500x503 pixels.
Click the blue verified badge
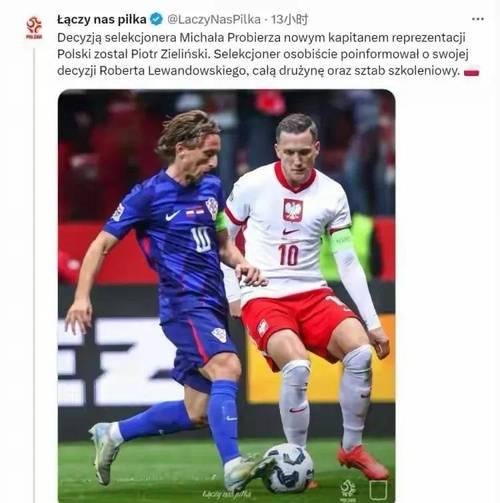(156, 19)
